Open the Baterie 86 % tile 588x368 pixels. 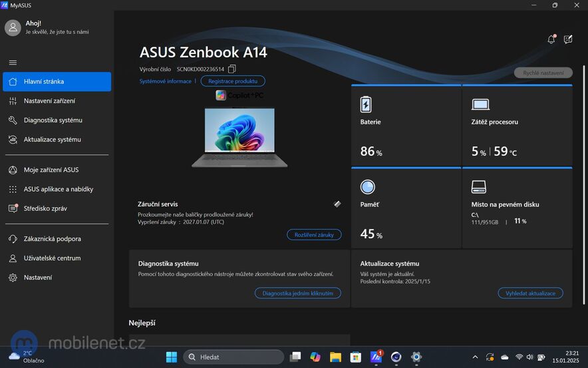(x=406, y=126)
